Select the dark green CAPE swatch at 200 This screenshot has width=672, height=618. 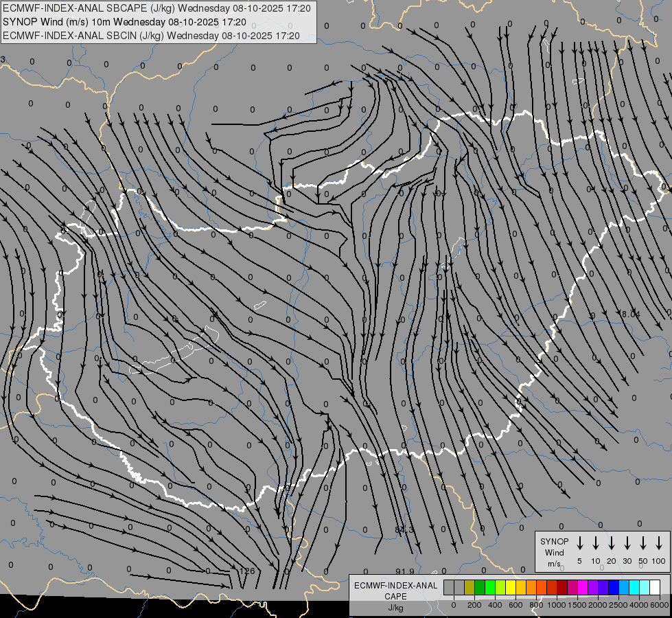coord(480,587)
